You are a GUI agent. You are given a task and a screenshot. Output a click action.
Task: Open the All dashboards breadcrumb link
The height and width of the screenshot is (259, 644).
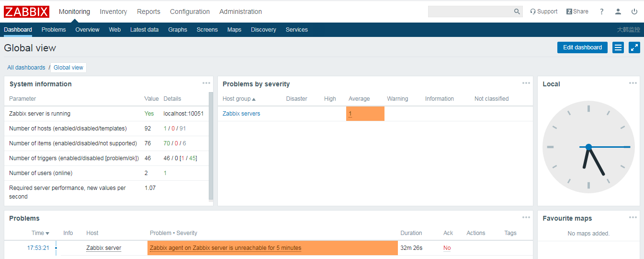click(x=26, y=68)
